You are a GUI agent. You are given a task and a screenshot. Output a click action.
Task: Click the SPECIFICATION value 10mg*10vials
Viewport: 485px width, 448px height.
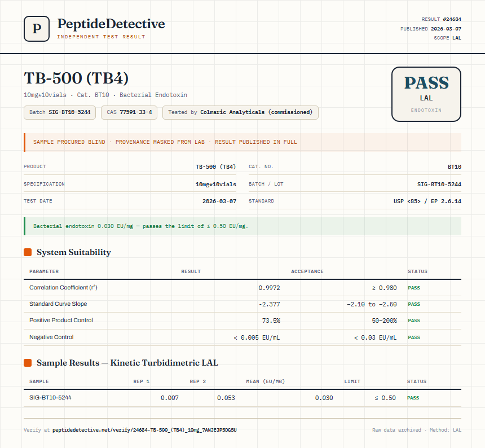(215, 185)
